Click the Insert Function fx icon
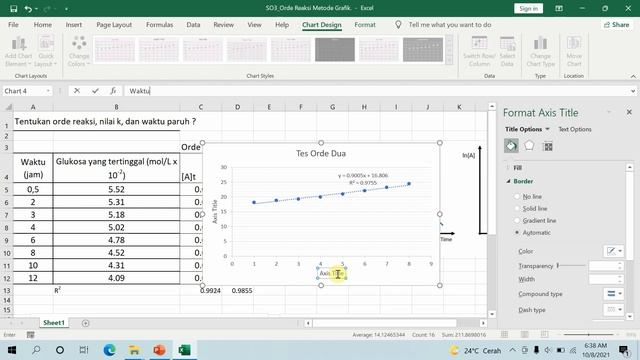Screen dimensions: 640x360 [113, 91]
